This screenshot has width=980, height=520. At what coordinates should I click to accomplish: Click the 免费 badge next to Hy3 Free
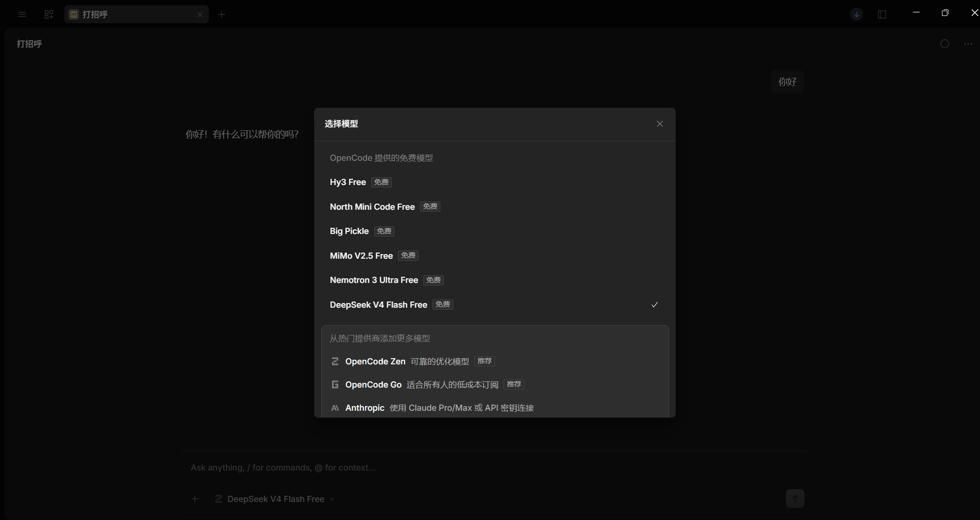[381, 182]
